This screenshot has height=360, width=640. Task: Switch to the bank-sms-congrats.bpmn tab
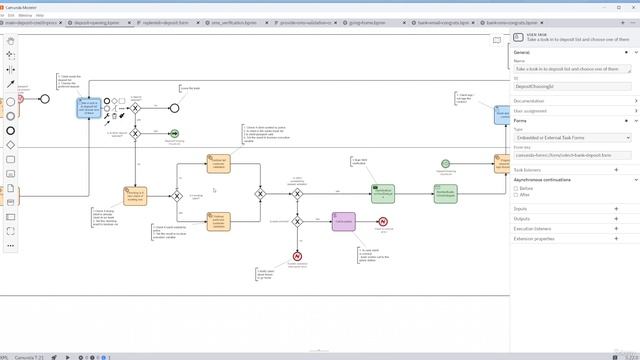pyautogui.click(x=512, y=23)
